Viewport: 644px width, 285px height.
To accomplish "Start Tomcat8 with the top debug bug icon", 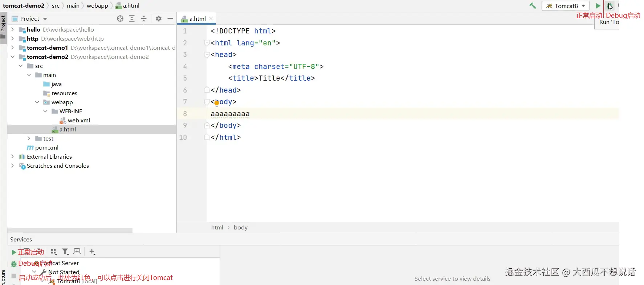I will click(610, 6).
